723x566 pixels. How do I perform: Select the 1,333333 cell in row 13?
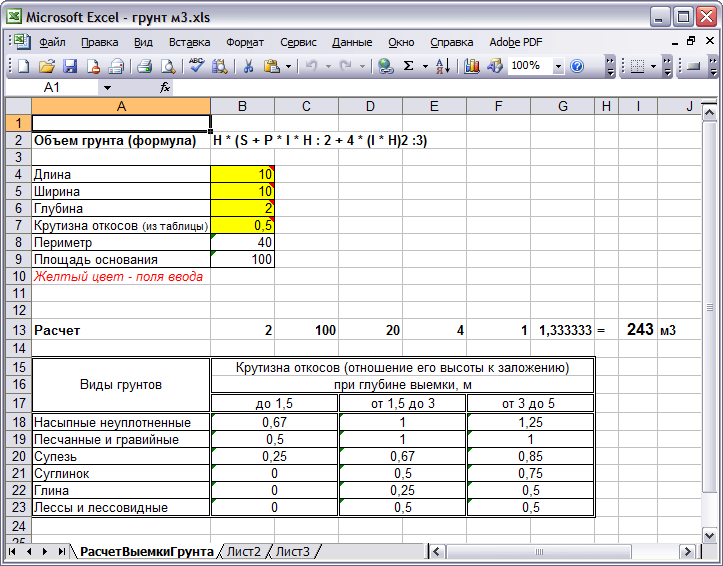[563, 330]
